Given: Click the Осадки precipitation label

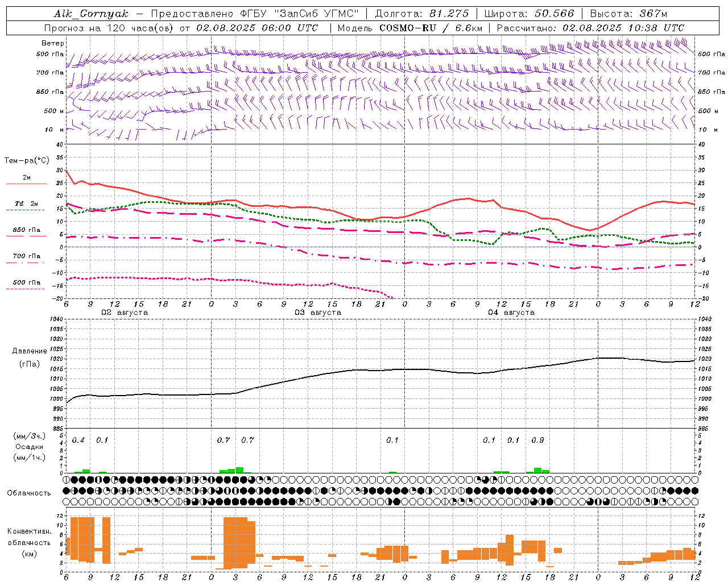Looking at the screenshot, I should coord(30,447).
